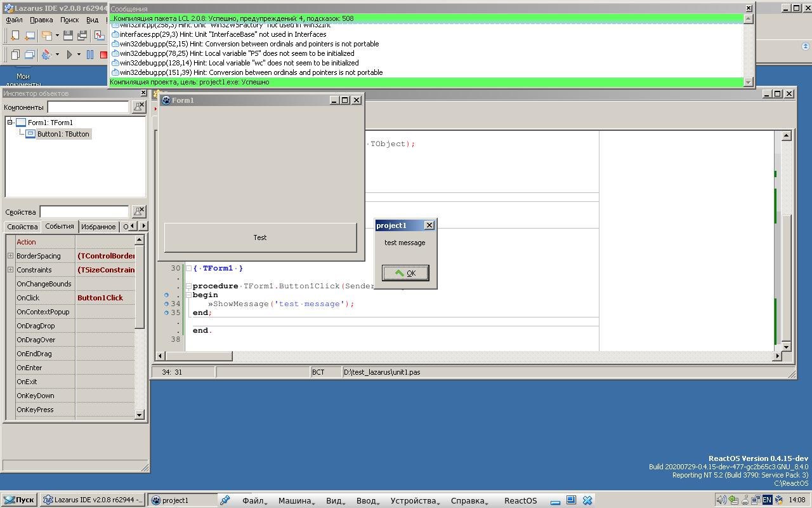Click the Компоненты filter input field
The width and height of the screenshot is (812, 508).
(x=88, y=107)
